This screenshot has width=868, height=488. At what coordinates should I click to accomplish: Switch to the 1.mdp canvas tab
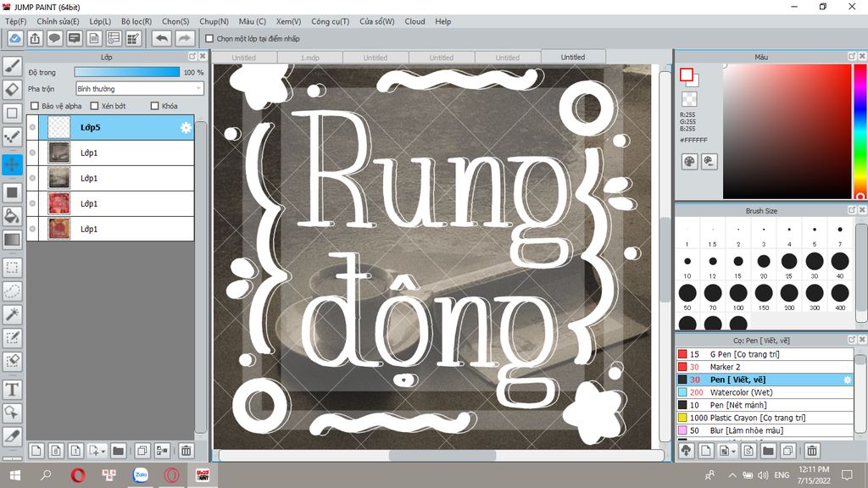[x=310, y=58]
